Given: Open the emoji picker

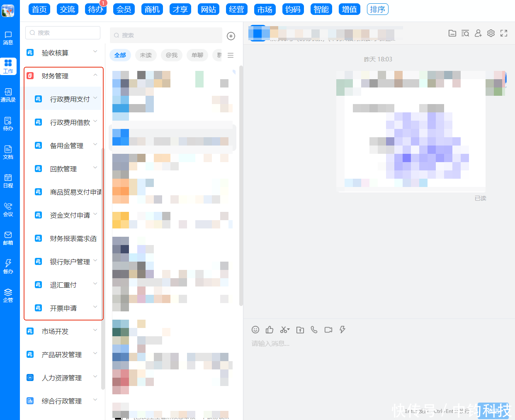Looking at the screenshot, I should [x=255, y=330].
